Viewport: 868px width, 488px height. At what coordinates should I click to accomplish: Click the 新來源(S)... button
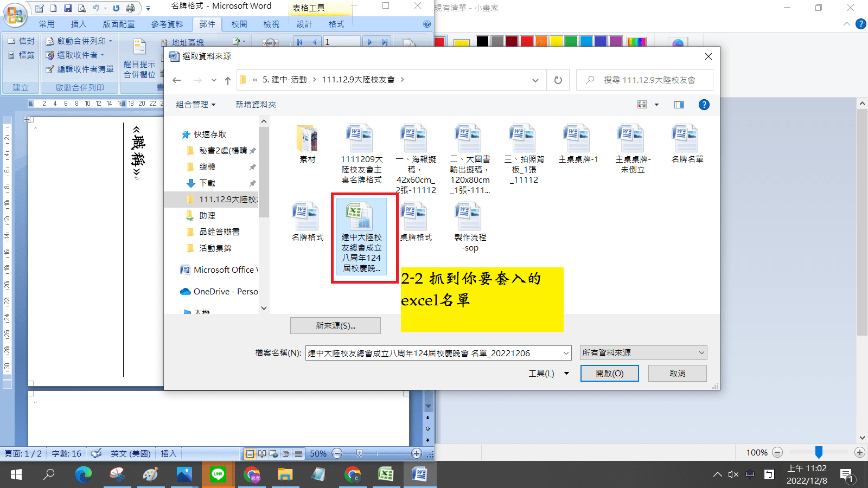coord(335,325)
